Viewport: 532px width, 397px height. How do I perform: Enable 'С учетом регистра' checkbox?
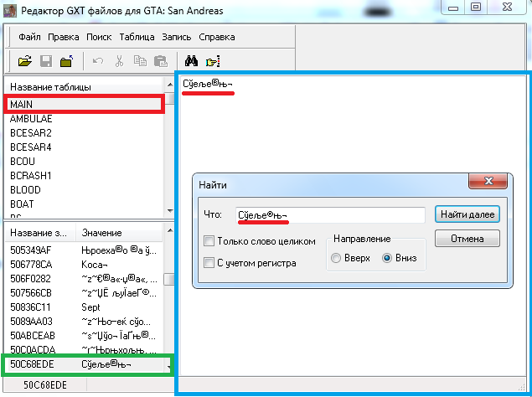tap(209, 263)
